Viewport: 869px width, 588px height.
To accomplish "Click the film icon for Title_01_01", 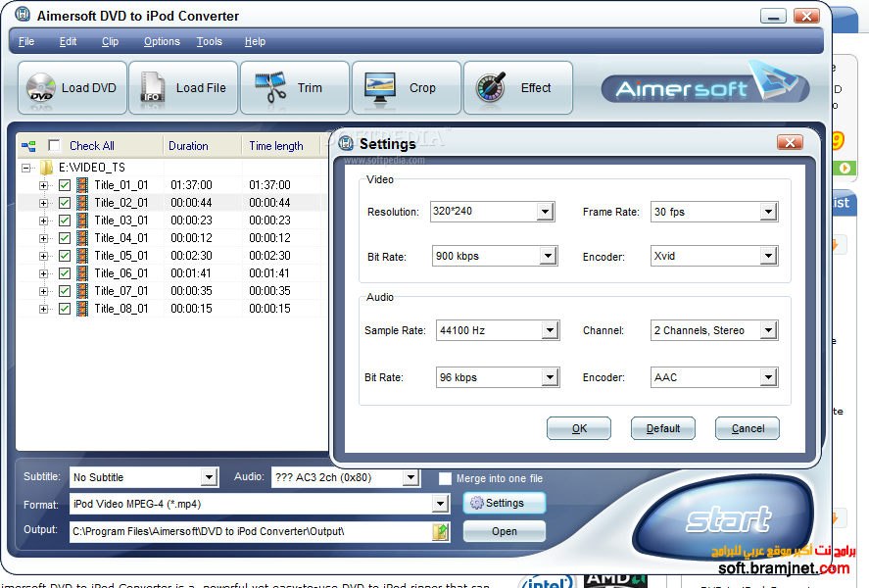I will (82, 185).
